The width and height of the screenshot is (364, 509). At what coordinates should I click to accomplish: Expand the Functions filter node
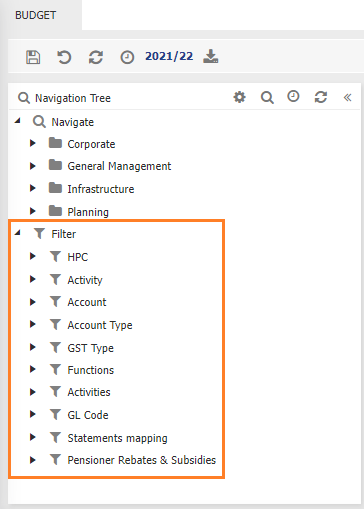coord(33,369)
